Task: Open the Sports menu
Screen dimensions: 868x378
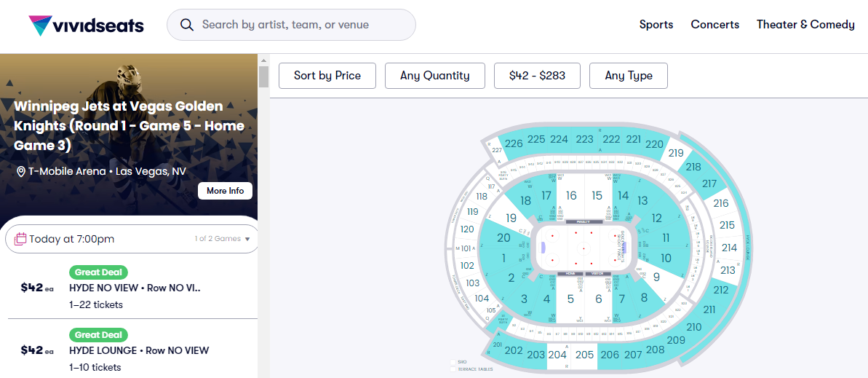Action: 656,25
